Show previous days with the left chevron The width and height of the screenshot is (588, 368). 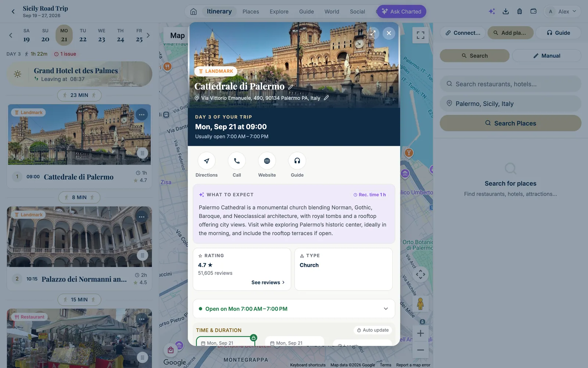[11, 35]
